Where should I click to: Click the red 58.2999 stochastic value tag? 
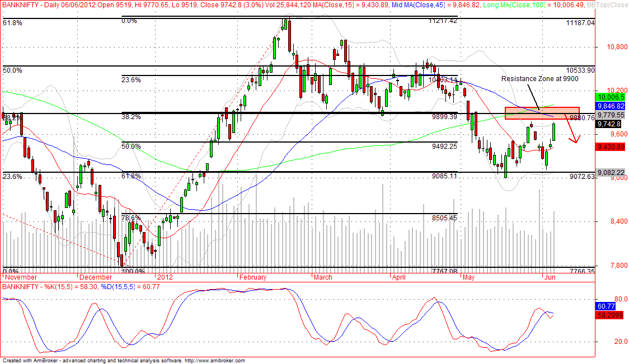tap(611, 315)
